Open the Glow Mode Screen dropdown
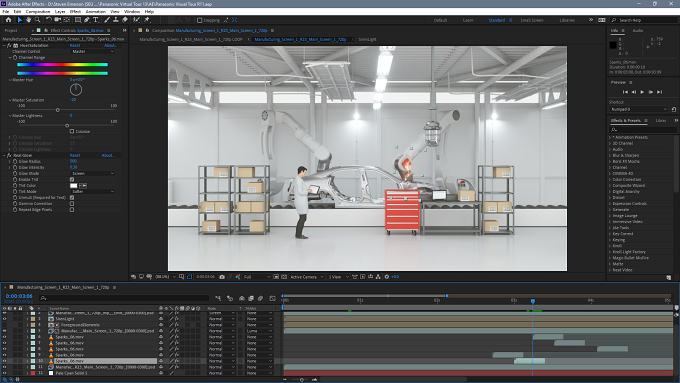Screen dimensions: 680x383 [x=93, y=173]
